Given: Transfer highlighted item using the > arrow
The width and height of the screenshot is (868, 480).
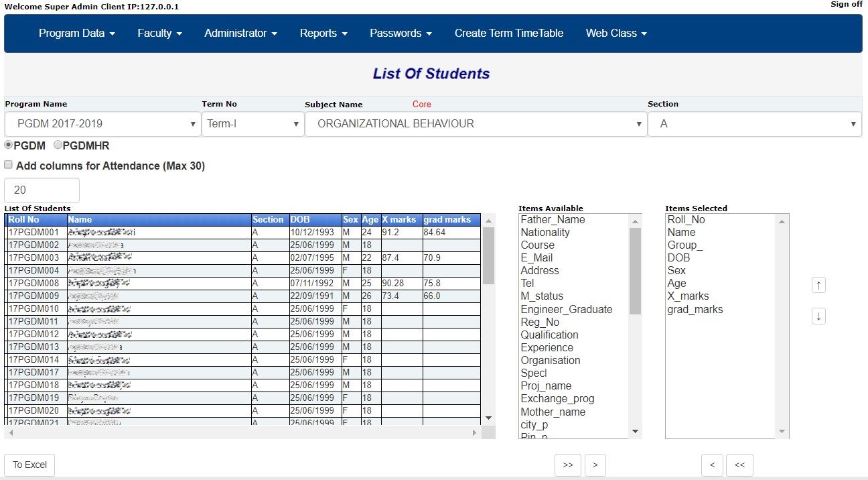Looking at the screenshot, I should (x=595, y=465).
